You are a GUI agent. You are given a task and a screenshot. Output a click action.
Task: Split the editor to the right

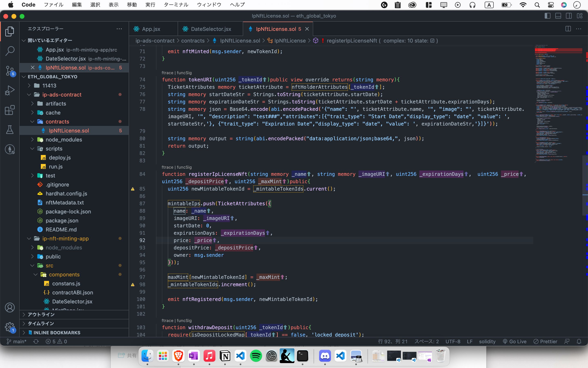(568, 29)
